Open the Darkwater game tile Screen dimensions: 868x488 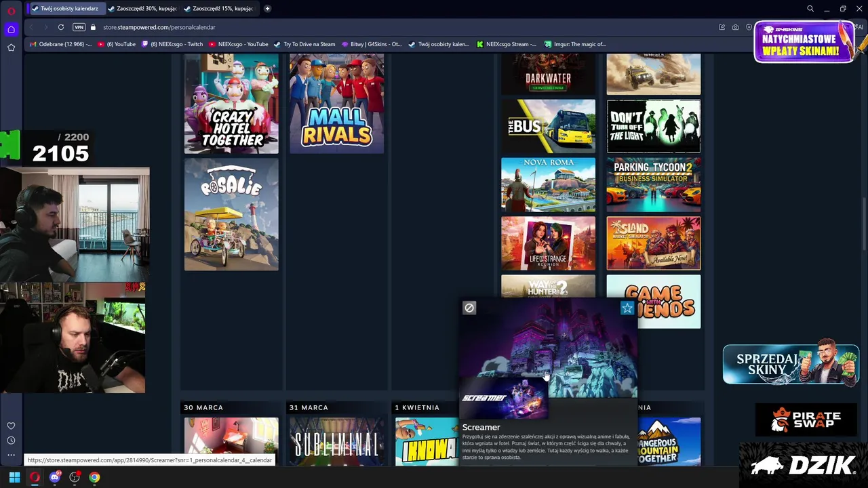(x=548, y=75)
